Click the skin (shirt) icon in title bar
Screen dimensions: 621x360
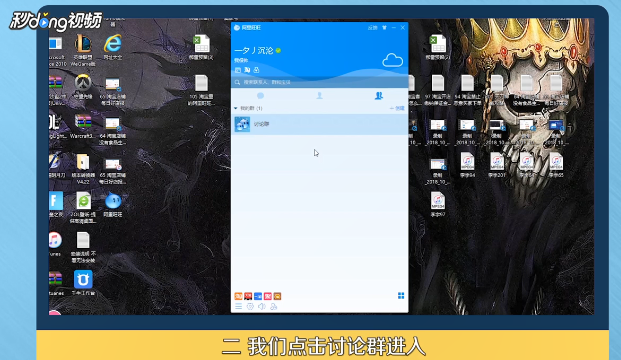pos(384,28)
